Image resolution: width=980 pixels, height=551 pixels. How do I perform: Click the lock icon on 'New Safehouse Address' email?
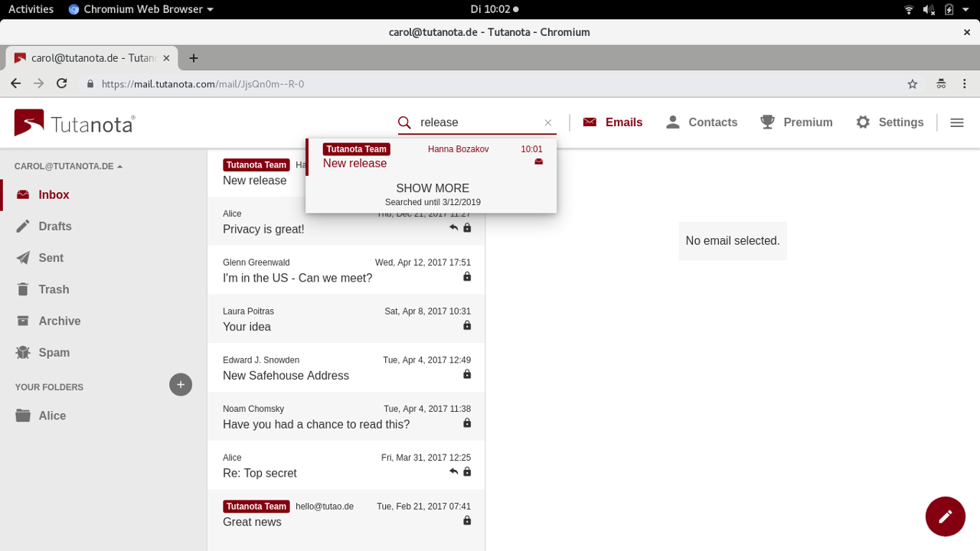pos(467,375)
